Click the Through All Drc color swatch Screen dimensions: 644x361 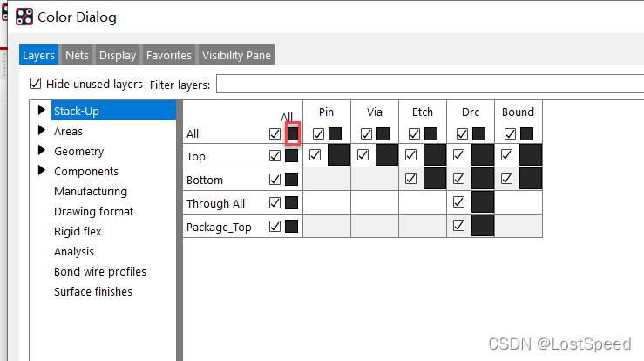coord(482,202)
